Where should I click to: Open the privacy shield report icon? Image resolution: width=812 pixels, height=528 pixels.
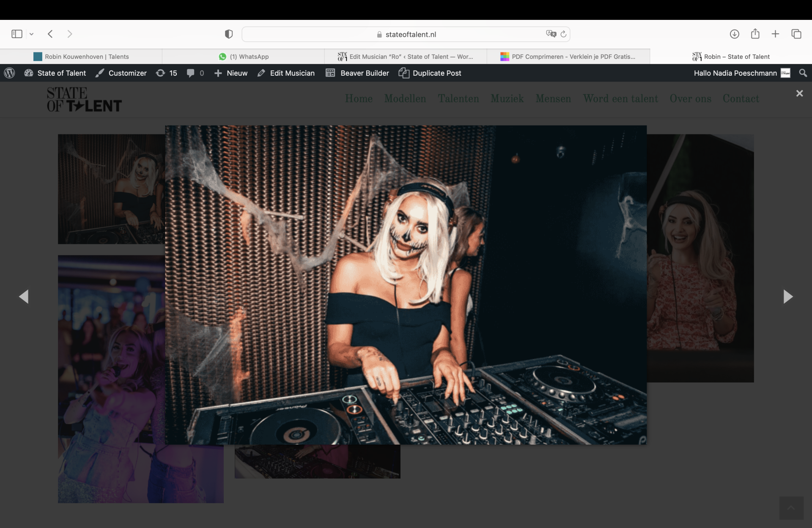229,34
